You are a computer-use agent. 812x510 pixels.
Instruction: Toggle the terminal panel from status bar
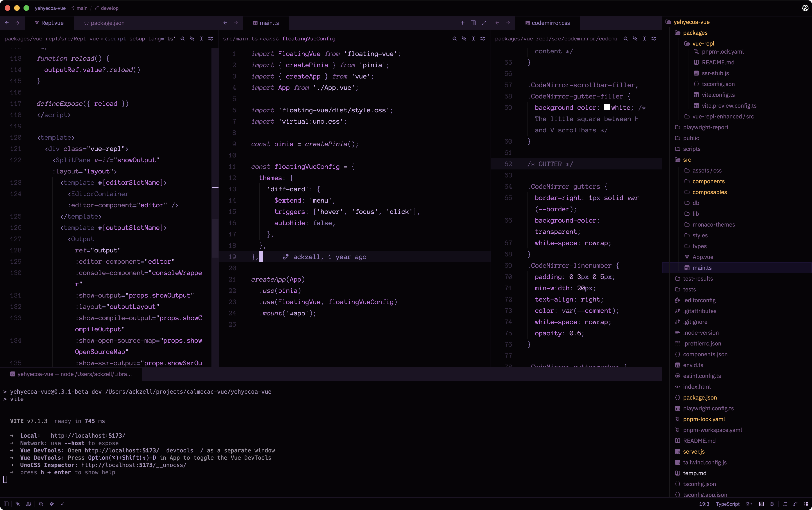(761, 504)
